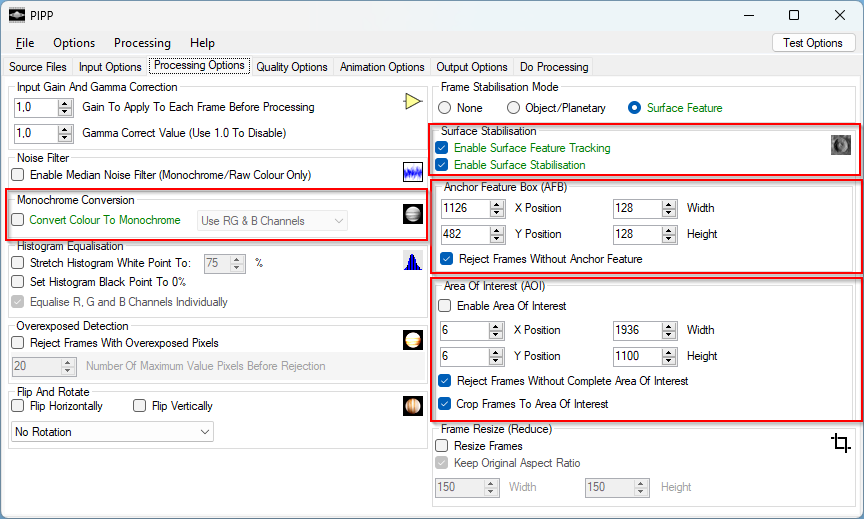Select None stabilisation mode
Viewport: 864px width, 519px height.
445,108
